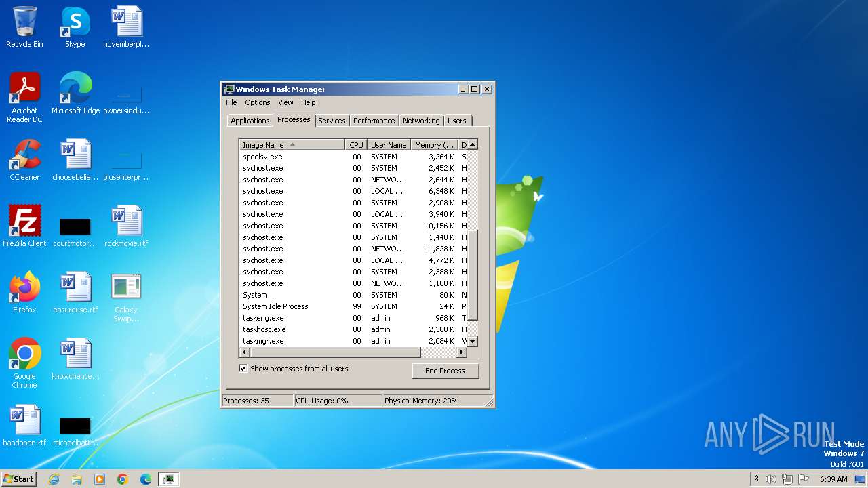
Task: Open the knowchance... Word document
Action: pos(75,359)
